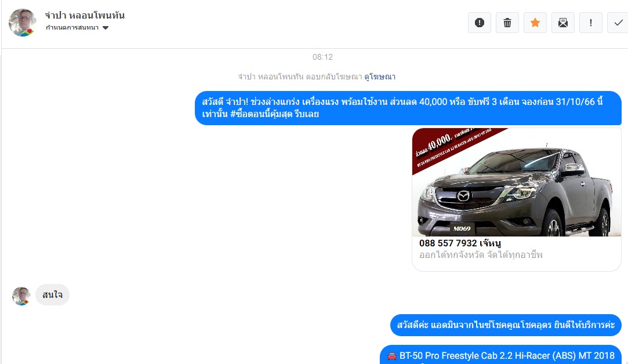Delete conversation with the trash icon
This screenshot has width=628, height=364.
point(507,23)
